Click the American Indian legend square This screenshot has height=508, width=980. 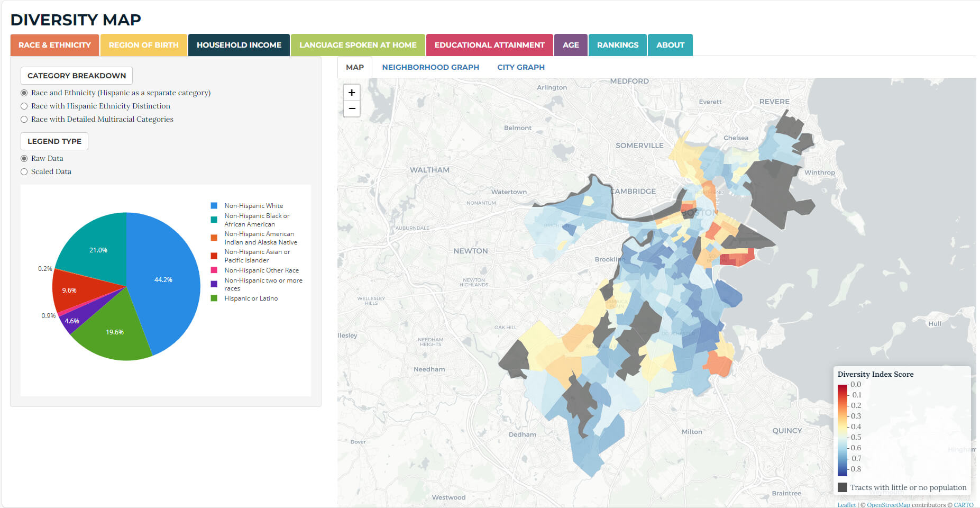coord(214,238)
